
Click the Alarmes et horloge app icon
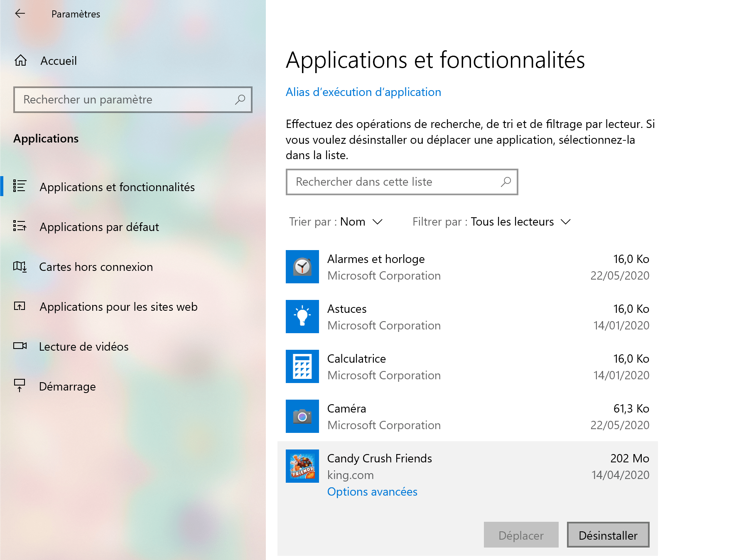[x=302, y=267]
